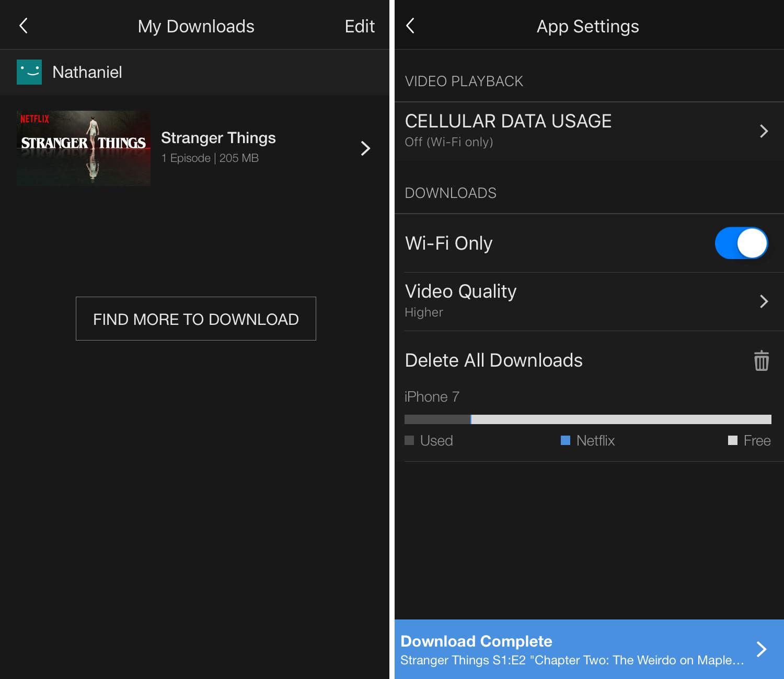This screenshot has width=784, height=679.
Task: Select Delete All Downloads option
Action: [x=589, y=360]
